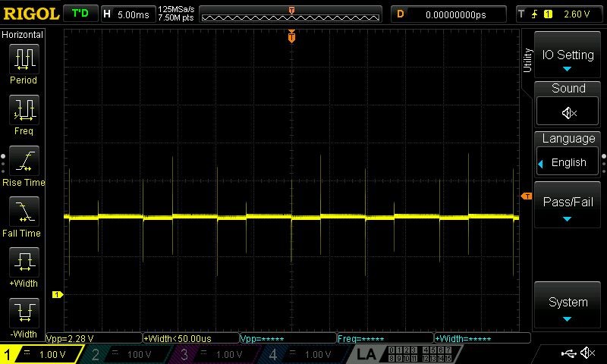Expand the IO Setting menu
This screenshot has width=607, height=364.
(x=568, y=55)
